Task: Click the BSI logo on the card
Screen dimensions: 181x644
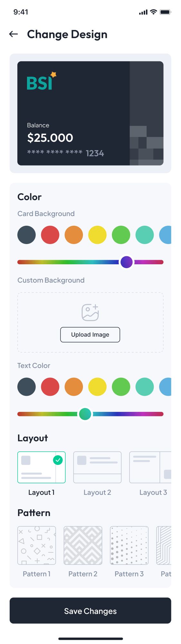Action: click(x=41, y=81)
